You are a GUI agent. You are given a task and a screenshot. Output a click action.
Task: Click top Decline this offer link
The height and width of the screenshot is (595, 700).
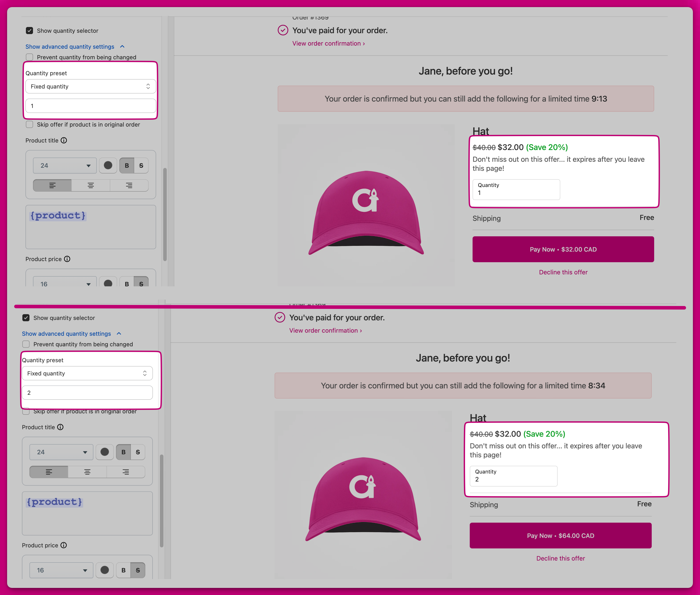coord(563,272)
